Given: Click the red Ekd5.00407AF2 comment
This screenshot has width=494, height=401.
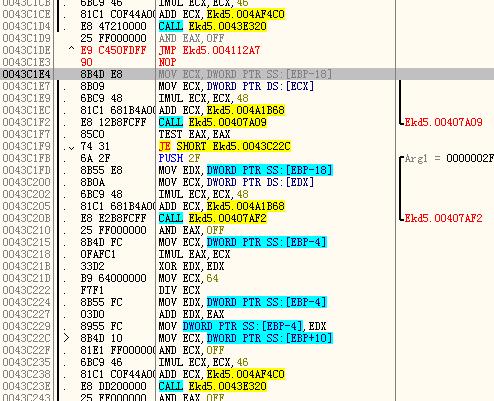Looking at the screenshot, I should [x=443, y=218].
